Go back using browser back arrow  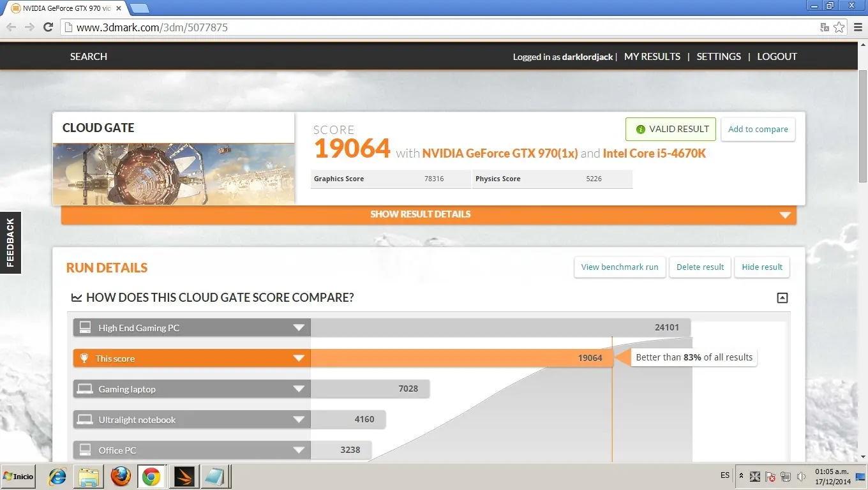[x=11, y=27]
